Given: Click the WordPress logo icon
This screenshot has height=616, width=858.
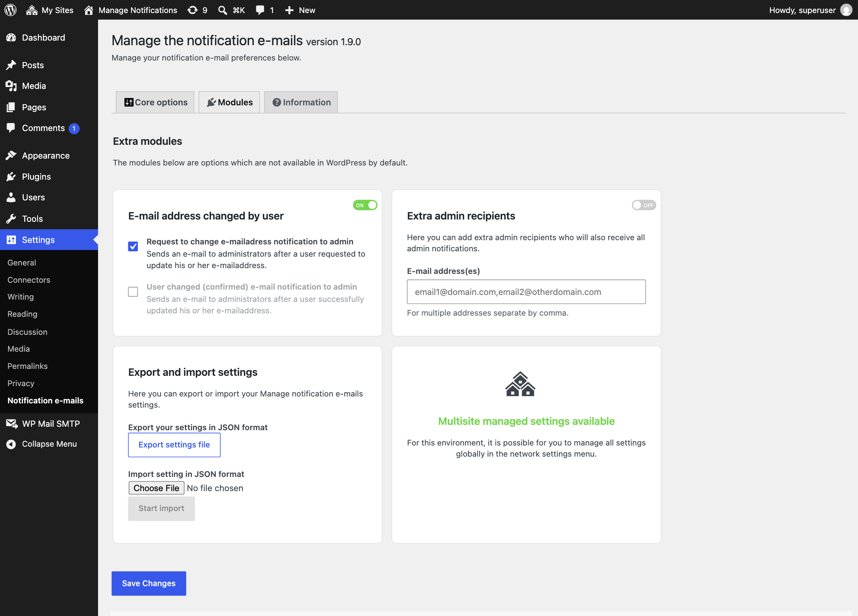Looking at the screenshot, I should [x=10, y=10].
